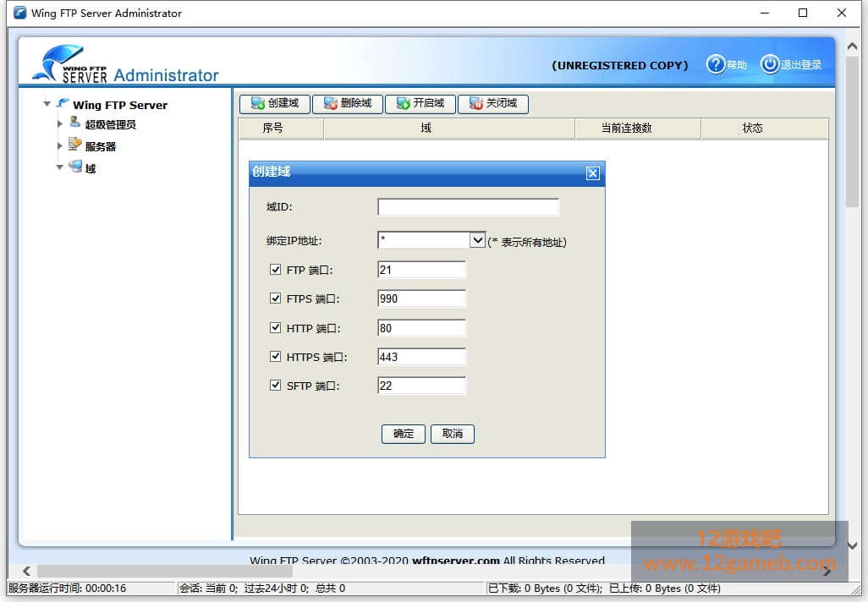Select the 服务器 tree label
Image resolution: width=868 pixels, height=602 pixels.
(x=101, y=146)
